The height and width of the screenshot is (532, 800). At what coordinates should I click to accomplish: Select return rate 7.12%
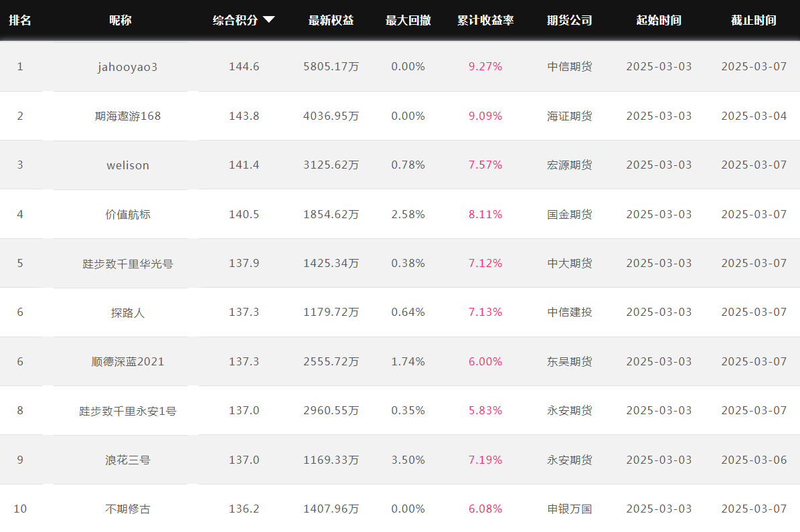tap(485, 264)
